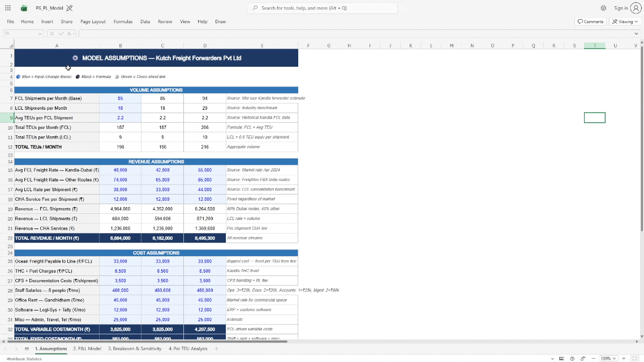Image resolution: width=644 pixels, height=362 pixels.
Task: Open the Share menu
Action: pos(67,21)
